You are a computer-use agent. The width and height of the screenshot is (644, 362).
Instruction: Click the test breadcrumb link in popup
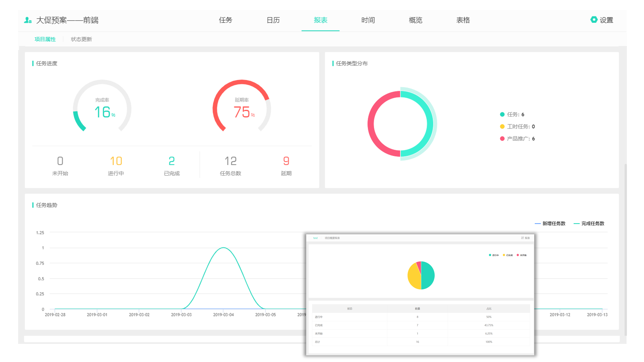315,238
